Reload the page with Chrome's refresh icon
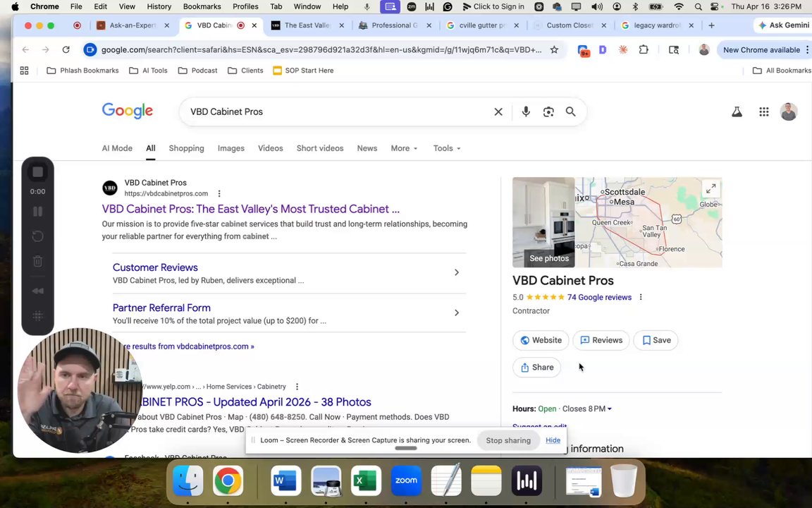 tap(66, 50)
